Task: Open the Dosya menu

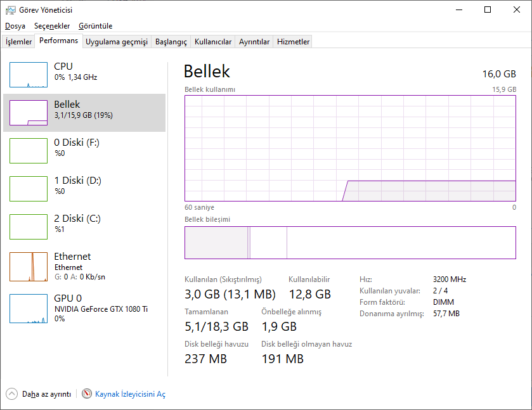Action: coord(15,26)
